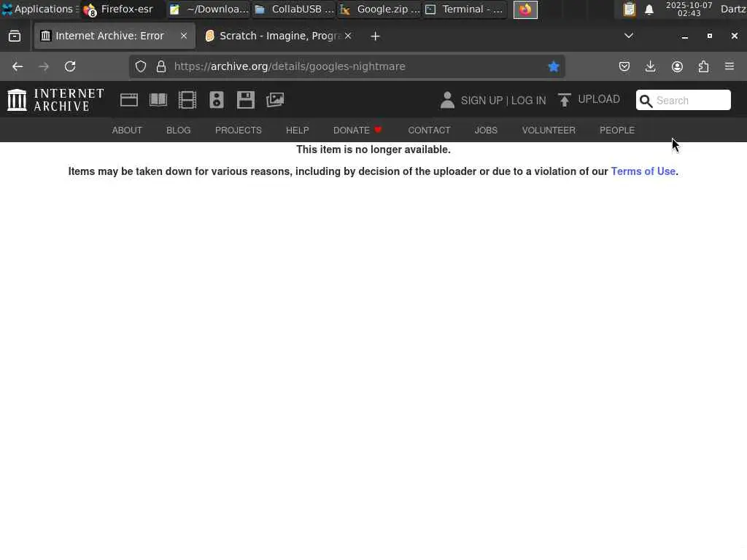Open the Images icon in Archive header
Screen dimensions: 747x560
275,100
